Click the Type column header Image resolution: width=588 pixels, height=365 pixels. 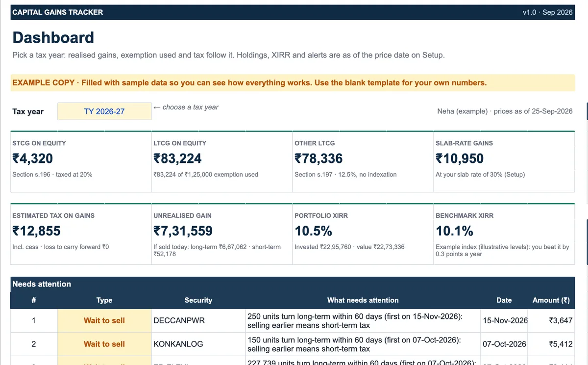click(x=104, y=300)
